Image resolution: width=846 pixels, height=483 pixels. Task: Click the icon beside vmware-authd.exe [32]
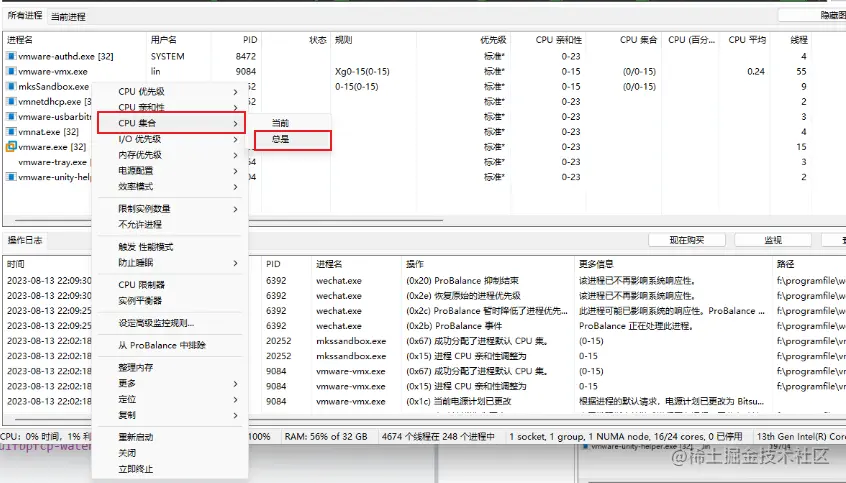(11, 56)
